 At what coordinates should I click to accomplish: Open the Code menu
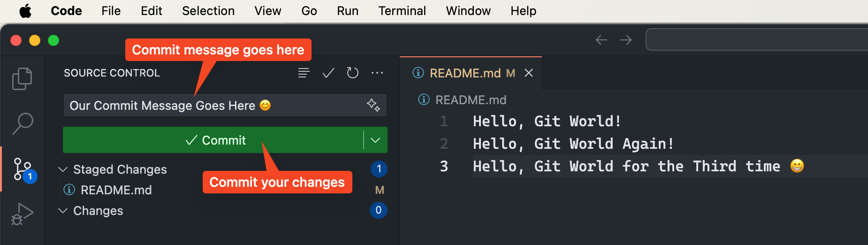point(66,10)
